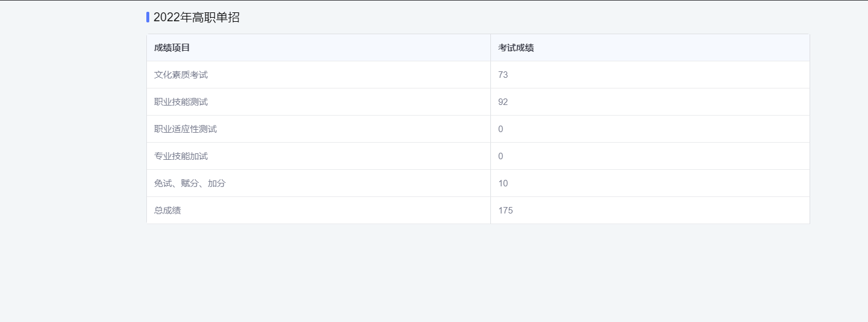Select the 考试成绩 column header

click(x=516, y=48)
